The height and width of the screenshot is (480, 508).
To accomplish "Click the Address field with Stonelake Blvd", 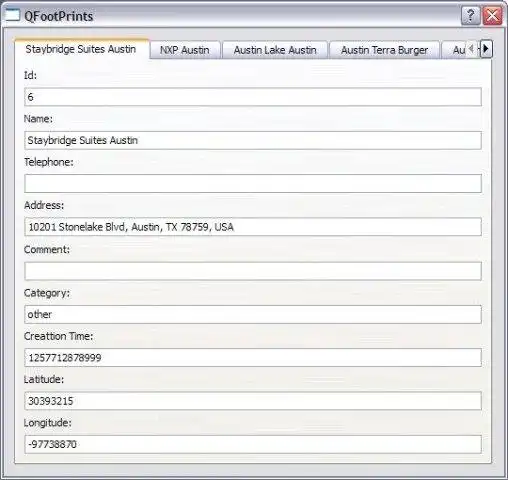I will 253,227.
